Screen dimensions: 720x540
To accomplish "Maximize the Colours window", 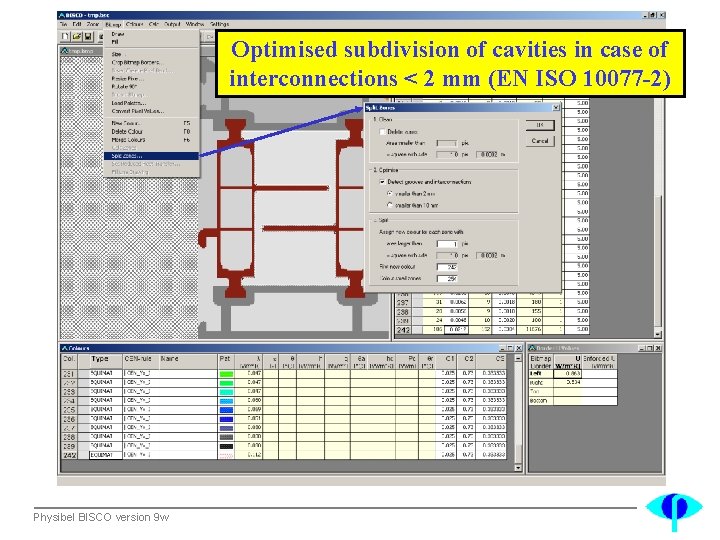I will point(510,348).
